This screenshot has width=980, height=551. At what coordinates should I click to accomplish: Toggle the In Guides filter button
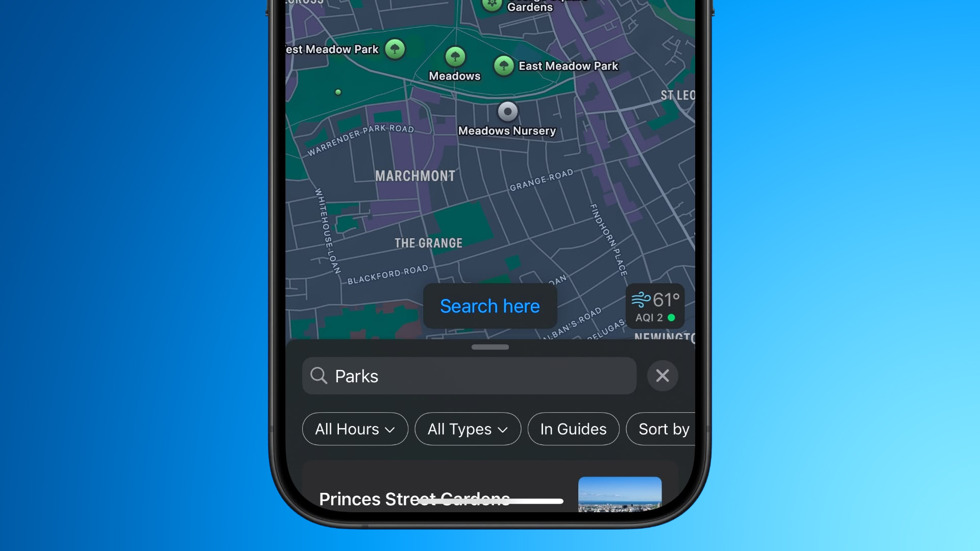(574, 429)
